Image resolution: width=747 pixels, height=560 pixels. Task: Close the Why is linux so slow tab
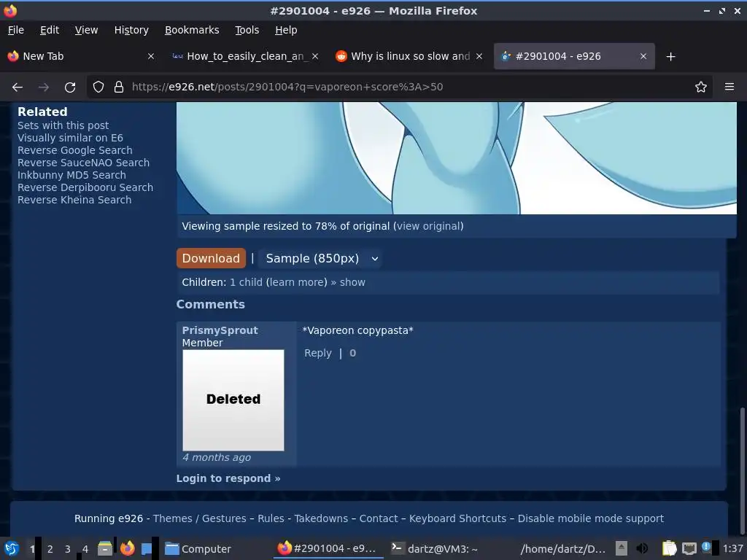(479, 56)
